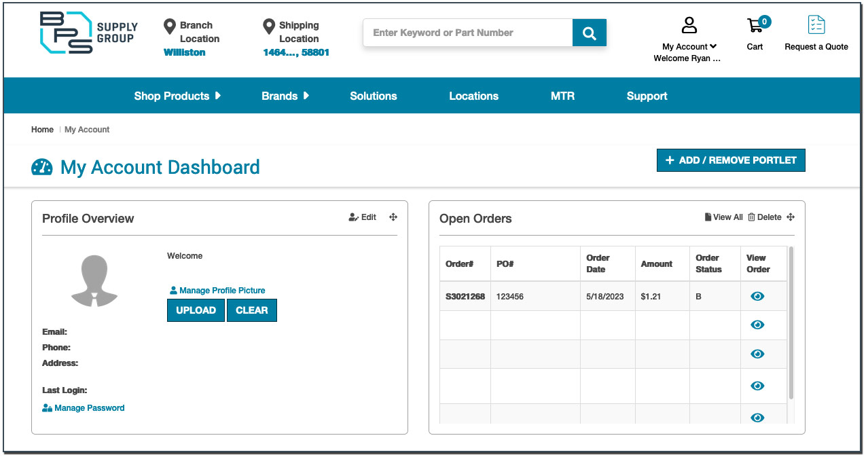Expand the Brands menu
The width and height of the screenshot is (868, 459).
[x=285, y=96]
